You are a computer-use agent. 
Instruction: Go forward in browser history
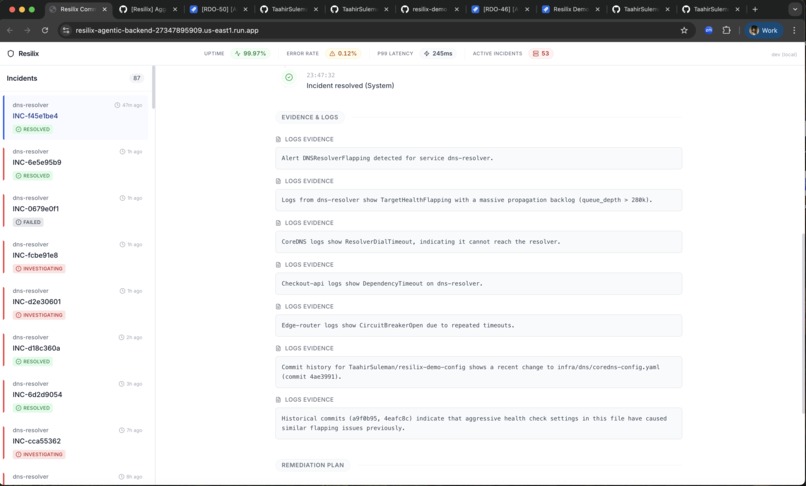(x=27, y=30)
